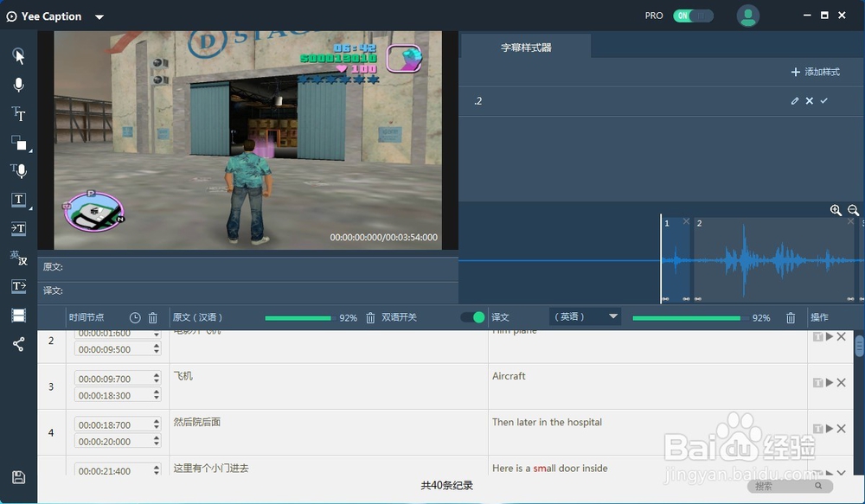Adjust stepper for time 00:00:09:700

point(157,379)
